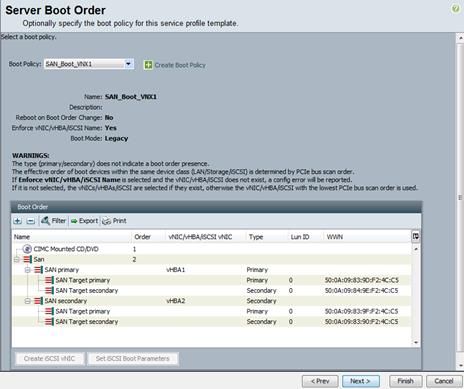Click the SAN secondary row icon
This screenshot has height=389, width=464.
[38, 301]
